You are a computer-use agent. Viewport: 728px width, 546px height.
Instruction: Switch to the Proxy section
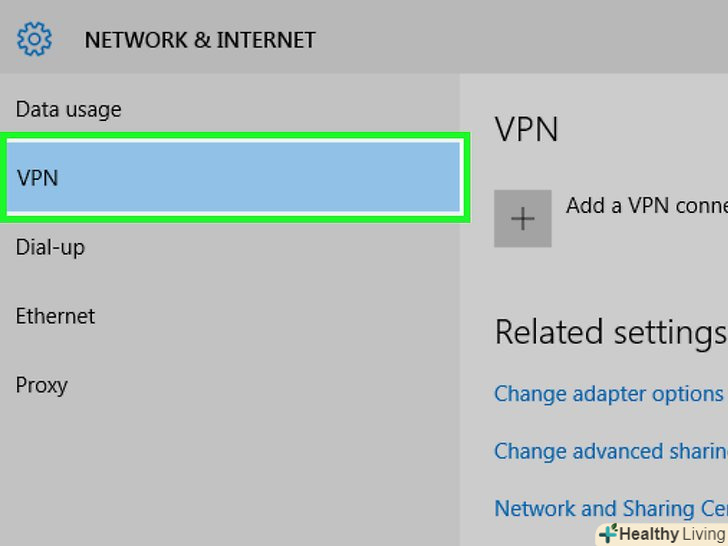[x=42, y=385]
